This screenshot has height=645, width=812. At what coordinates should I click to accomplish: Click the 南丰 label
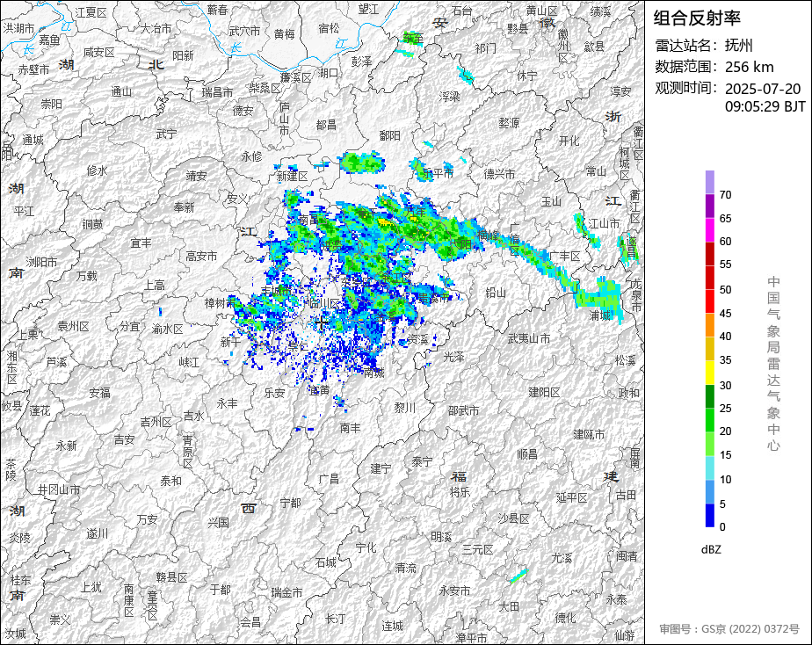pos(350,428)
